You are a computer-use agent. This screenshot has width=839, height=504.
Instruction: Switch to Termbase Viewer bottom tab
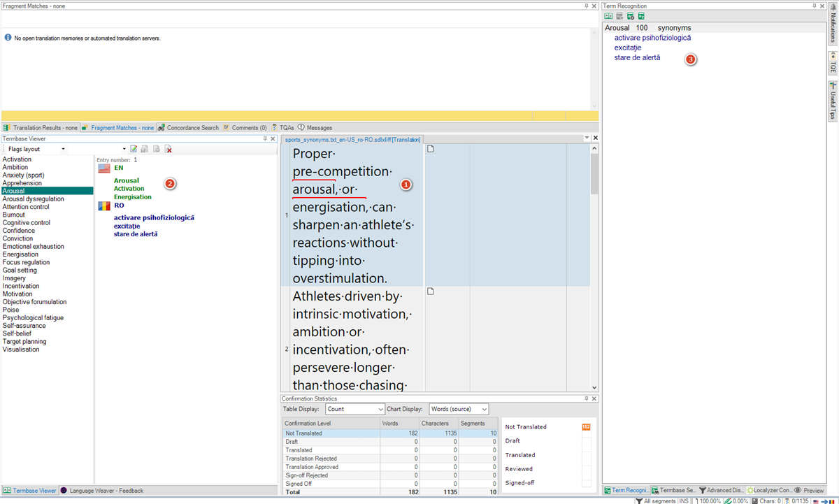click(29, 491)
